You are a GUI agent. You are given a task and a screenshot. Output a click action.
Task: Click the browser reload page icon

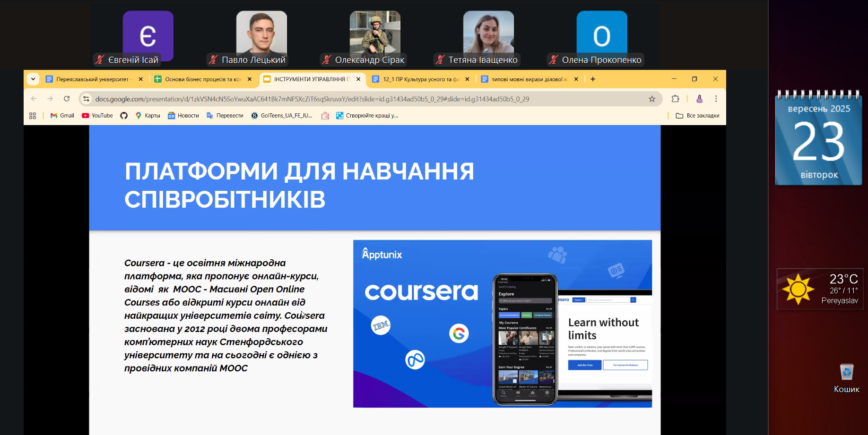point(67,99)
